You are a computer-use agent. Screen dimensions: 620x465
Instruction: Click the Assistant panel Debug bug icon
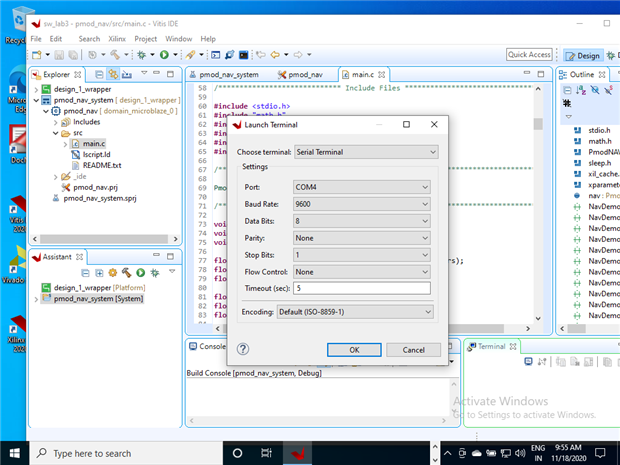pos(155,272)
